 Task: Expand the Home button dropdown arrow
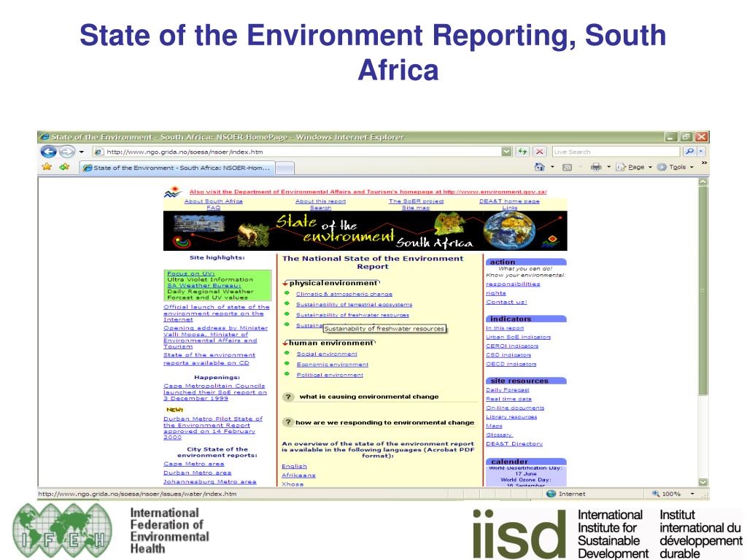pos(553,167)
